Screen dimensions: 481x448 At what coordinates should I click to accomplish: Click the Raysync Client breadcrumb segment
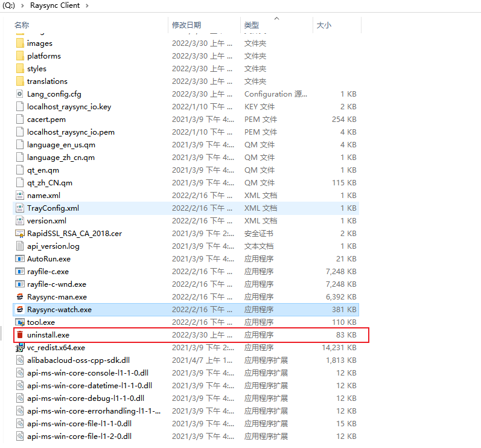[x=55, y=5]
